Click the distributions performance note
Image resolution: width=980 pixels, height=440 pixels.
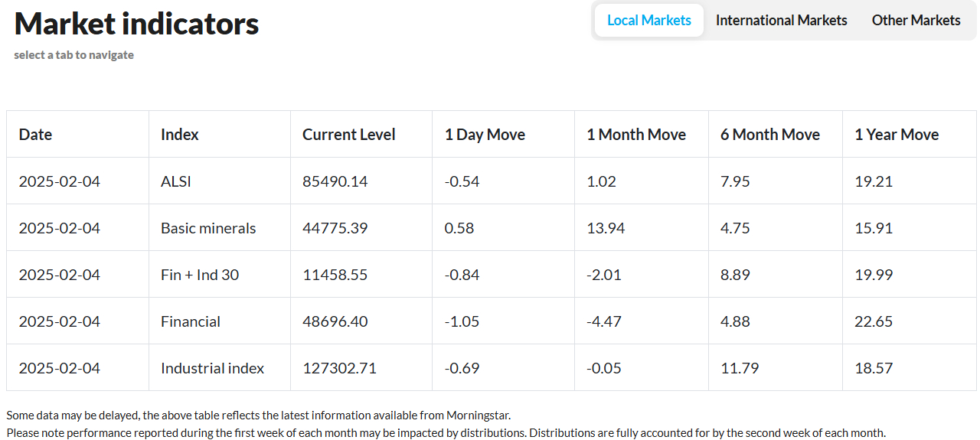446,433
